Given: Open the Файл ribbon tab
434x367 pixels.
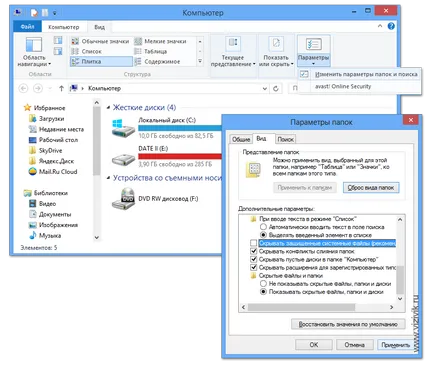Looking at the screenshot, I should point(27,26).
